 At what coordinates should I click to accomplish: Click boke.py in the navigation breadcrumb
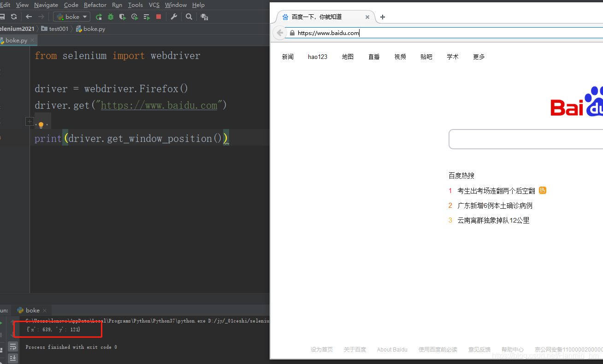[x=90, y=29]
